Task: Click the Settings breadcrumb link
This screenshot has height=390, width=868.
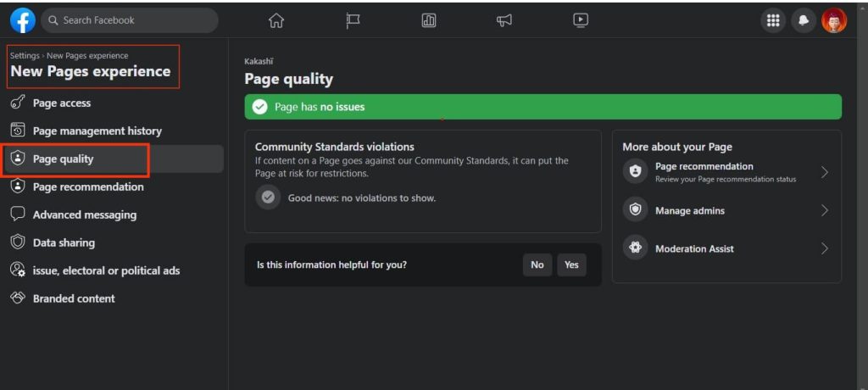Action: (x=25, y=55)
